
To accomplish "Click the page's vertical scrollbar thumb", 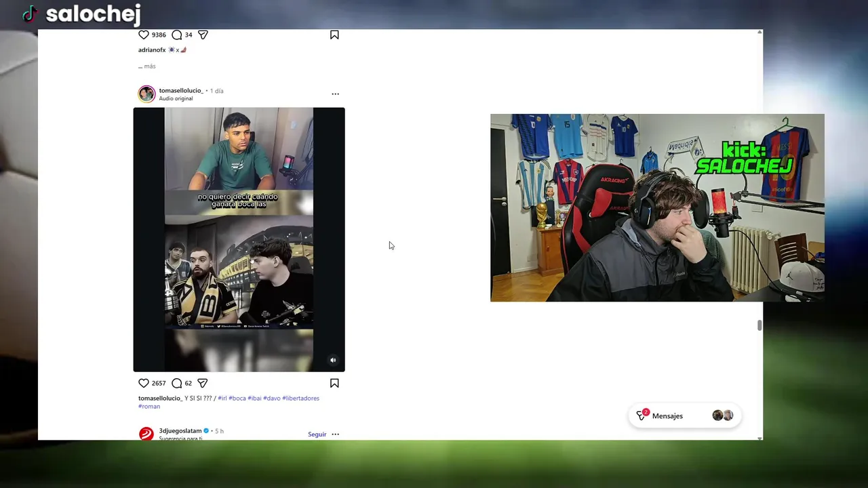I will click(x=759, y=325).
